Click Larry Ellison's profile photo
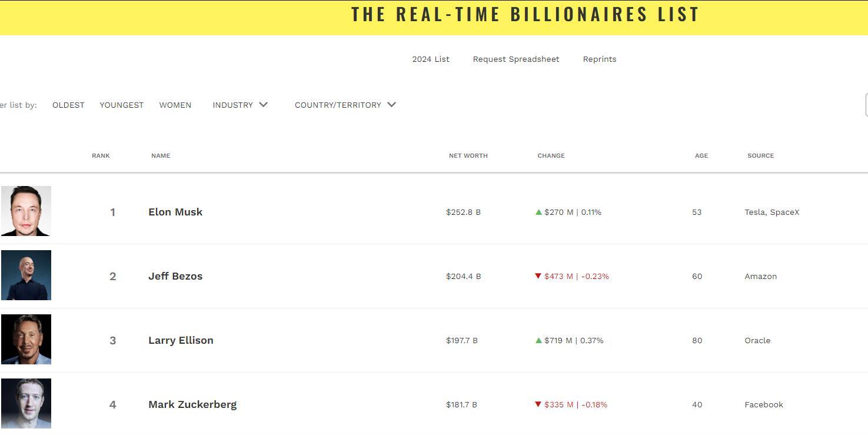The height and width of the screenshot is (435, 868). tap(26, 340)
